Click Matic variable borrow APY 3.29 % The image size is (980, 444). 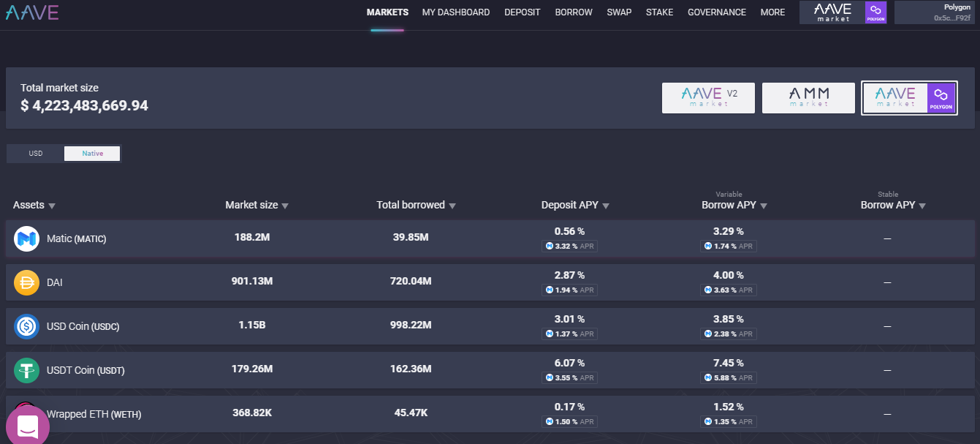point(729,231)
